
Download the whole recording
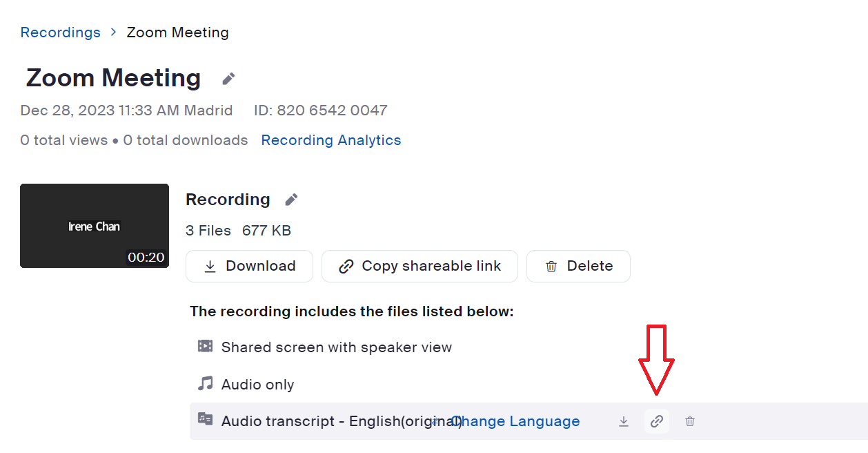click(249, 266)
